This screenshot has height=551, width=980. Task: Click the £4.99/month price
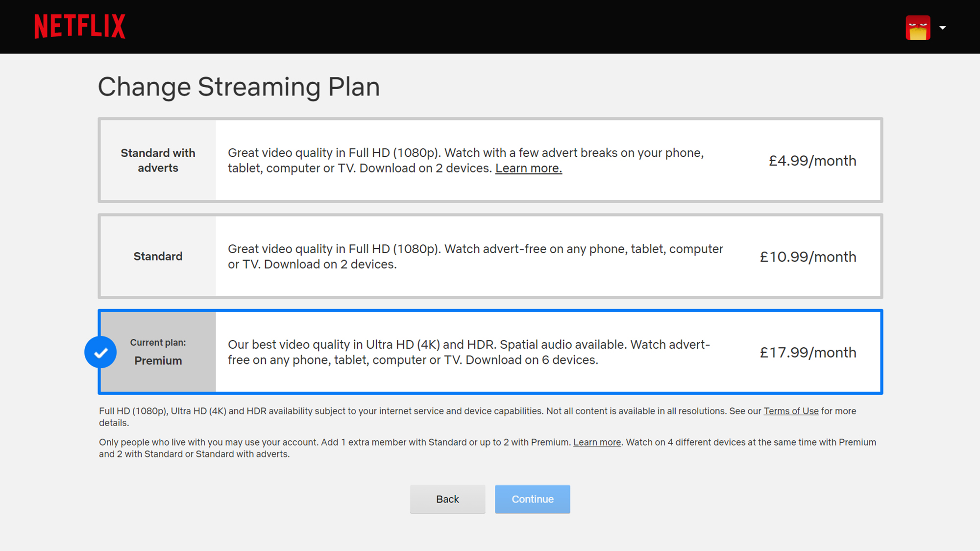click(x=812, y=161)
